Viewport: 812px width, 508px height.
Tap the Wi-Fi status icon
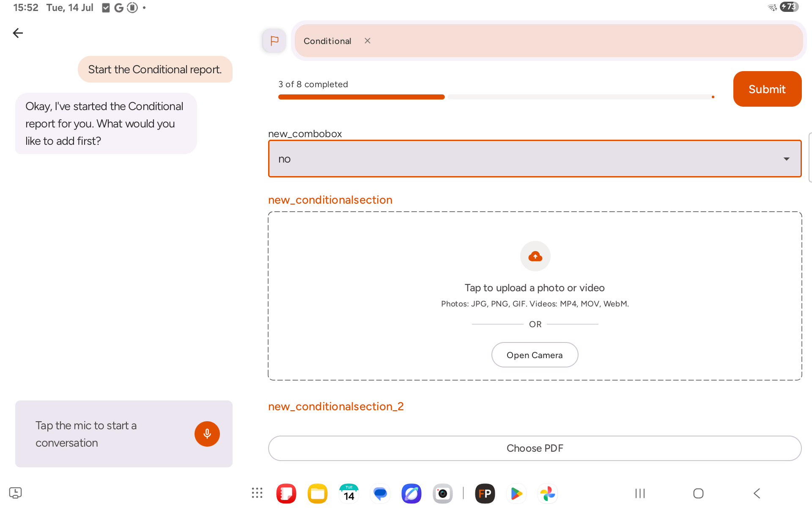[x=772, y=7]
